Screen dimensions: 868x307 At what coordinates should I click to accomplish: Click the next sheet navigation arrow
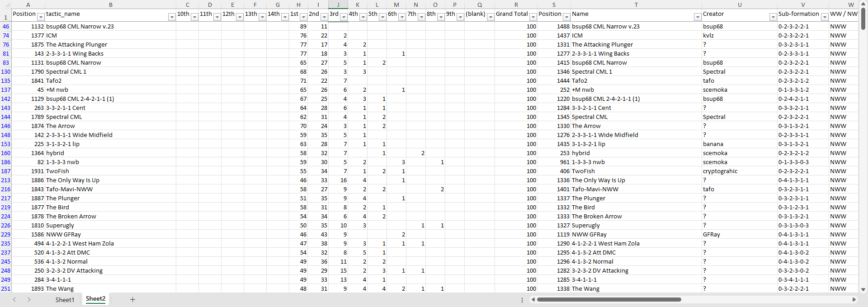point(29,299)
